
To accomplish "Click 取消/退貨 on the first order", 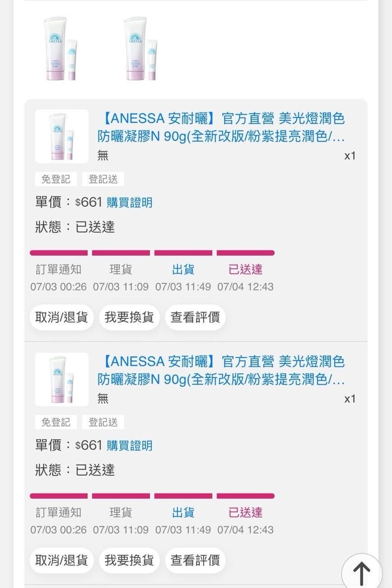I will pos(62,317).
